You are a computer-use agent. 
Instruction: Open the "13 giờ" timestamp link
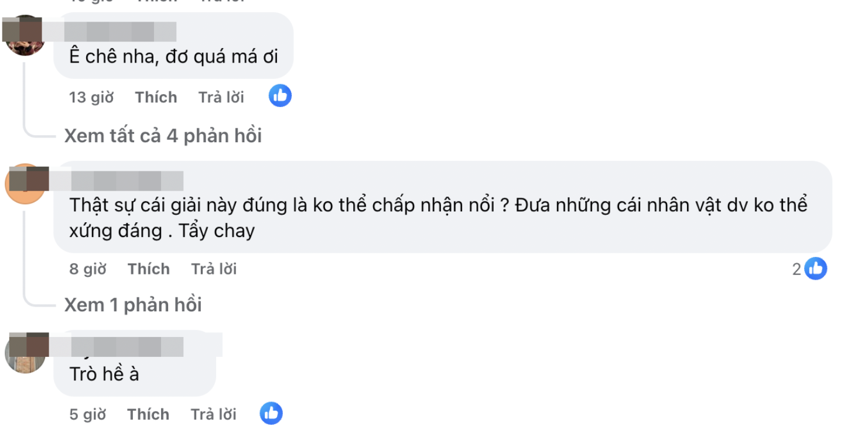click(91, 97)
